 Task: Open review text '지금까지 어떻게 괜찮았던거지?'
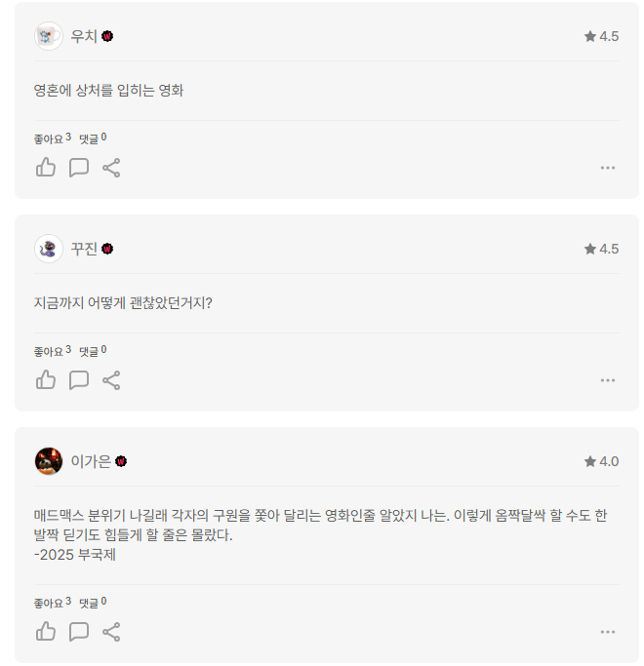pos(123,303)
